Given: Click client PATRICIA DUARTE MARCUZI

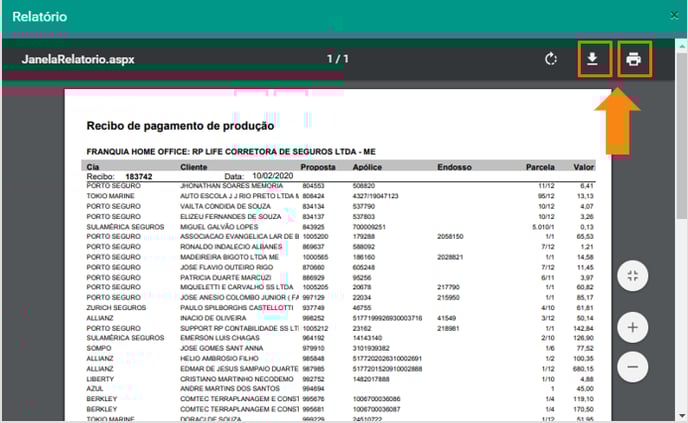Looking at the screenshot, I should pyautogui.click(x=226, y=277).
